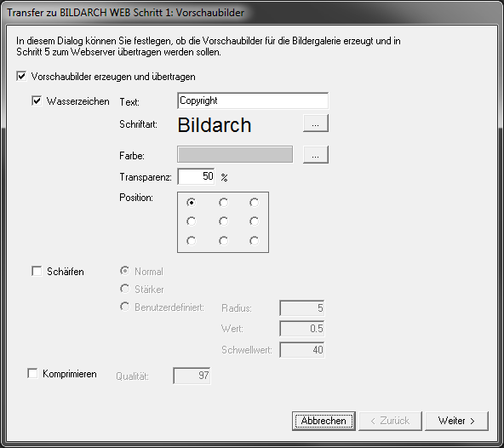This screenshot has width=504, height=448.
Task: Click the Bildarch font preview text
Action: pyautogui.click(x=215, y=125)
